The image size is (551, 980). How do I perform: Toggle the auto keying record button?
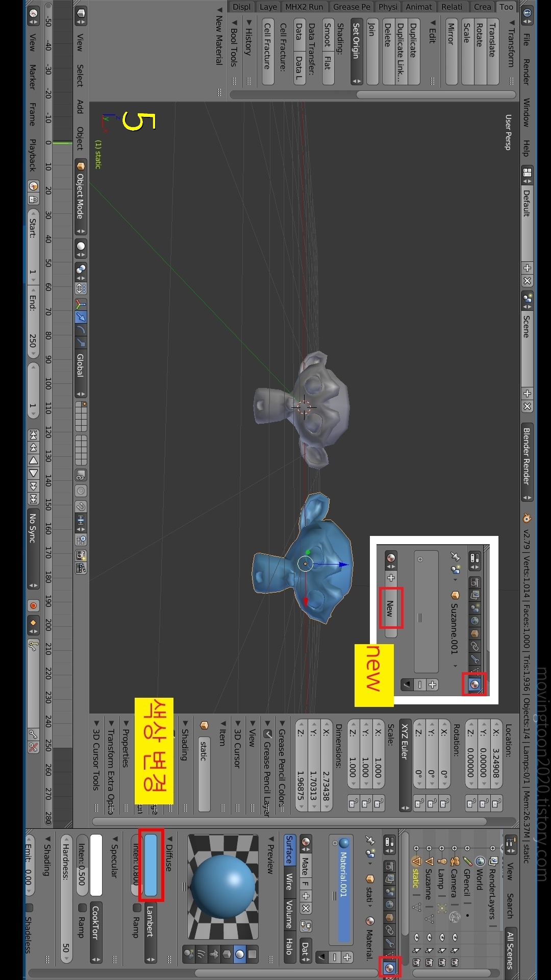coord(33,606)
